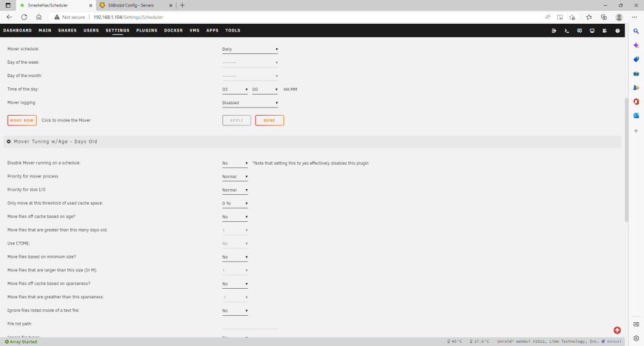Go to the browser Home icon
The height and width of the screenshot is (346, 644).
[39, 17]
